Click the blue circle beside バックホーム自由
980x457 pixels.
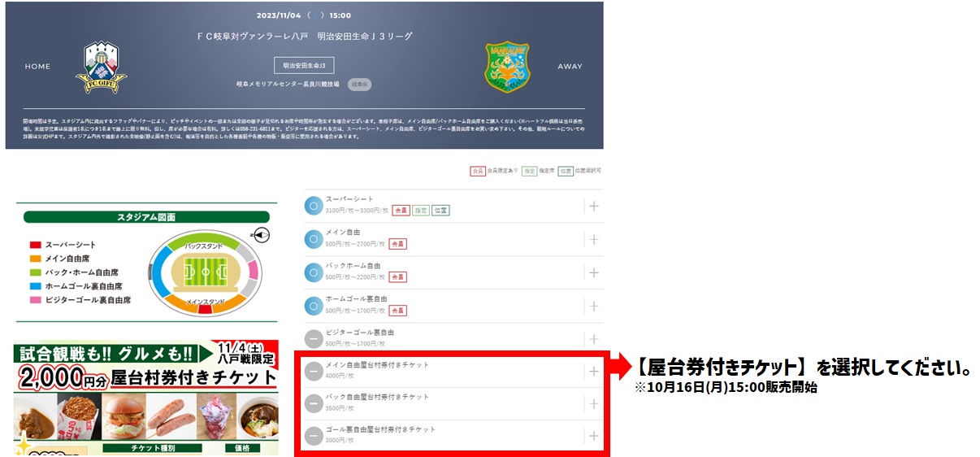[314, 272]
